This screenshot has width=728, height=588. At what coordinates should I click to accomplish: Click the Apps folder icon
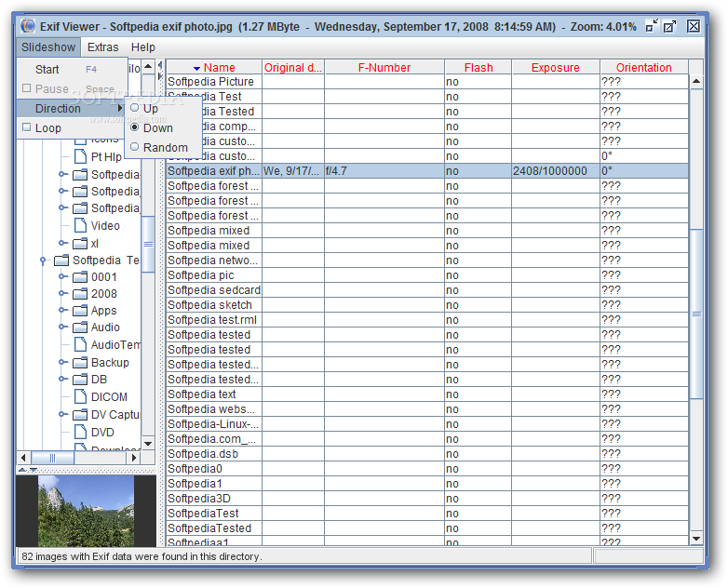[x=80, y=311]
